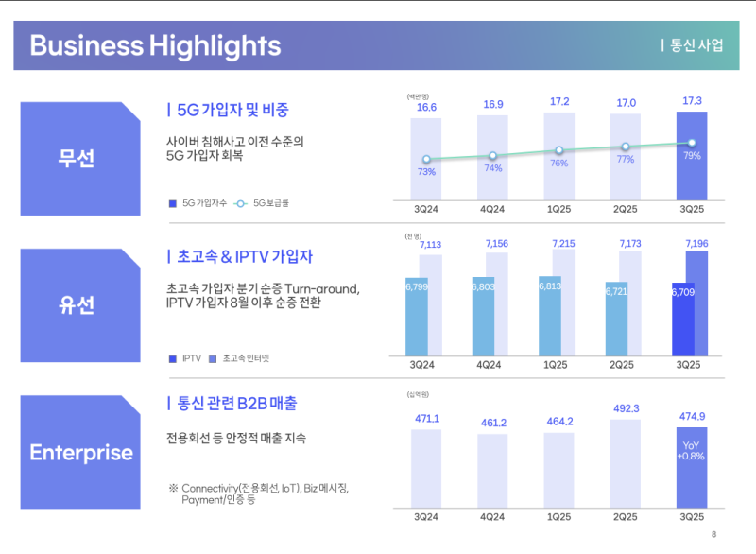Image resolution: width=756 pixels, height=554 pixels.
Task: Click the 5G보급률 legend line marker
Action: [240, 203]
